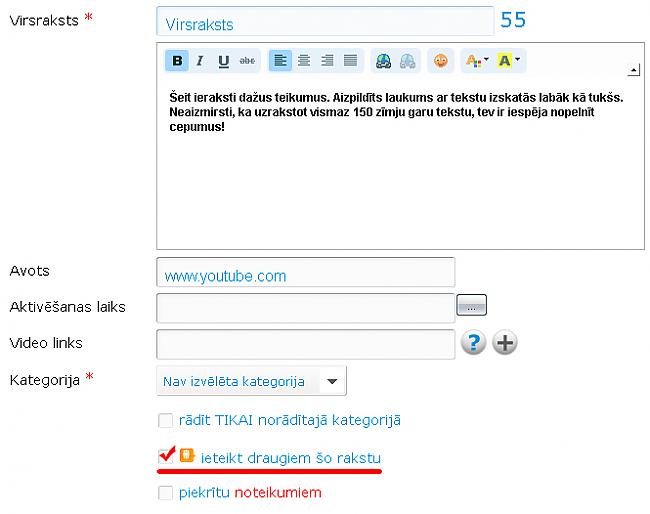
Task: Click the Video links input field
Action: (306, 344)
